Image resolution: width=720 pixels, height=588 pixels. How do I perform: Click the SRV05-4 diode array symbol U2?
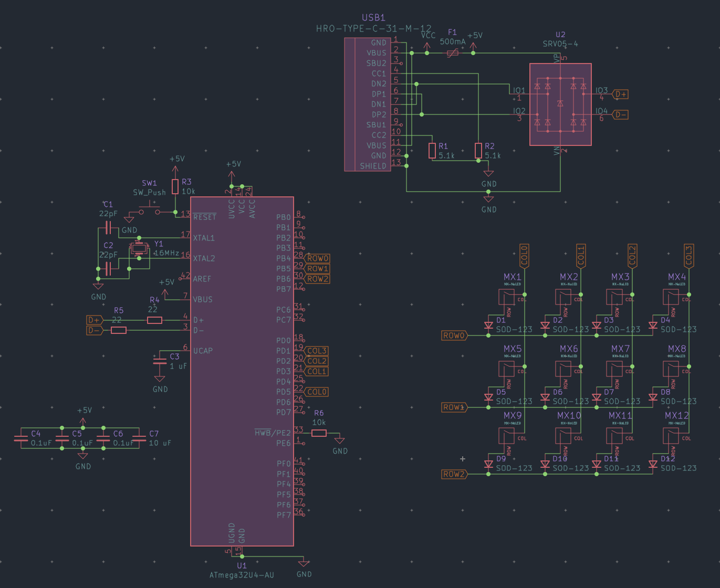coord(560,104)
